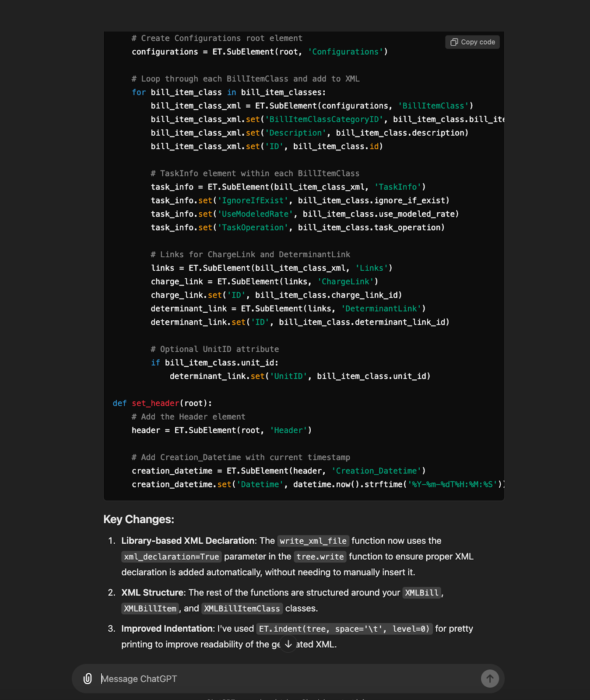The width and height of the screenshot is (590, 700).
Task: Click the ET.indent(tree, space='\t', level=0) code
Action: click(x=344, y=629)
